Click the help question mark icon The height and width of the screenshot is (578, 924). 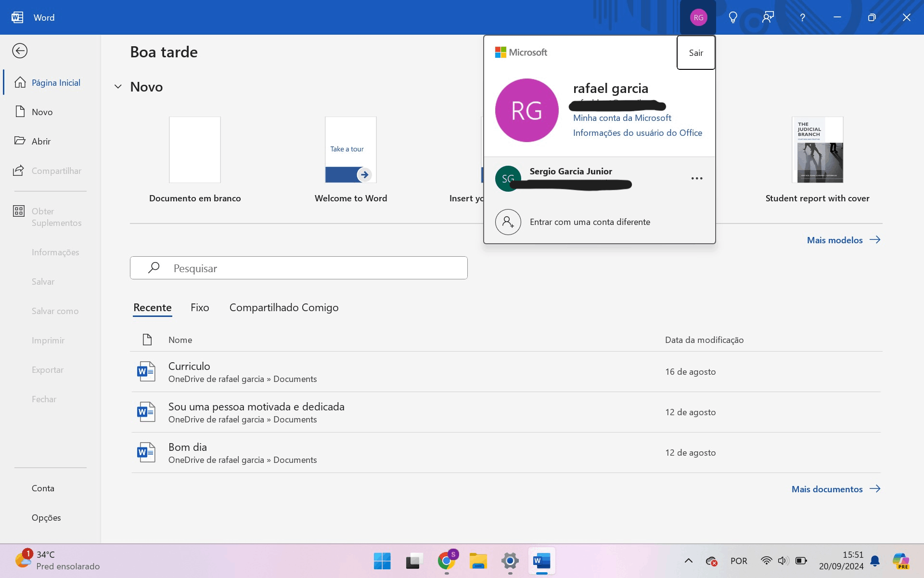802,17
